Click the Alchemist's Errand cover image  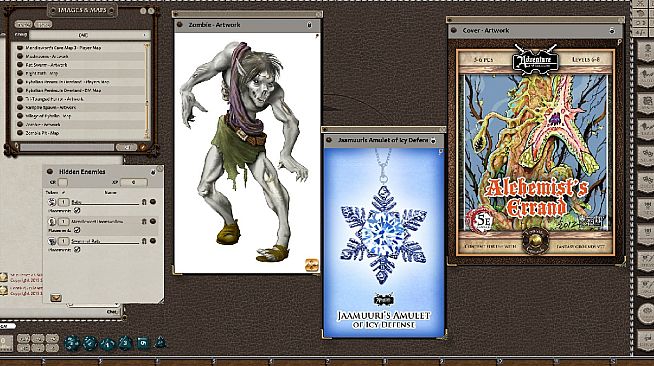point(536,152)
